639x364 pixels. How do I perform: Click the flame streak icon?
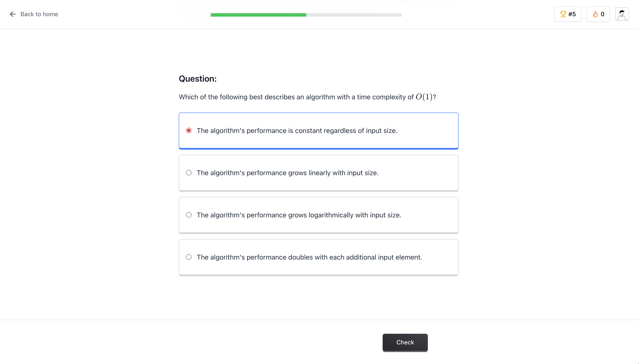595,14
